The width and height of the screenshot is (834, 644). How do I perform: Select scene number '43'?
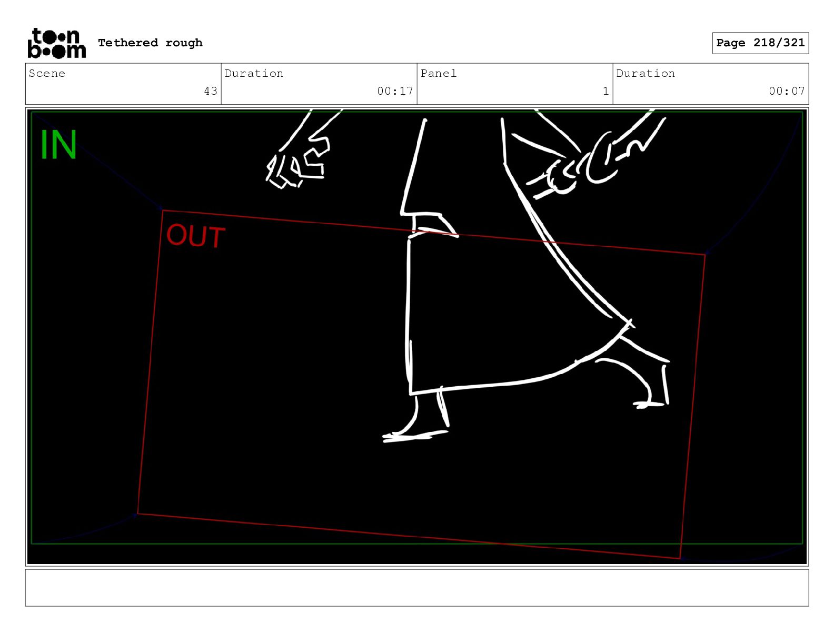211,91
